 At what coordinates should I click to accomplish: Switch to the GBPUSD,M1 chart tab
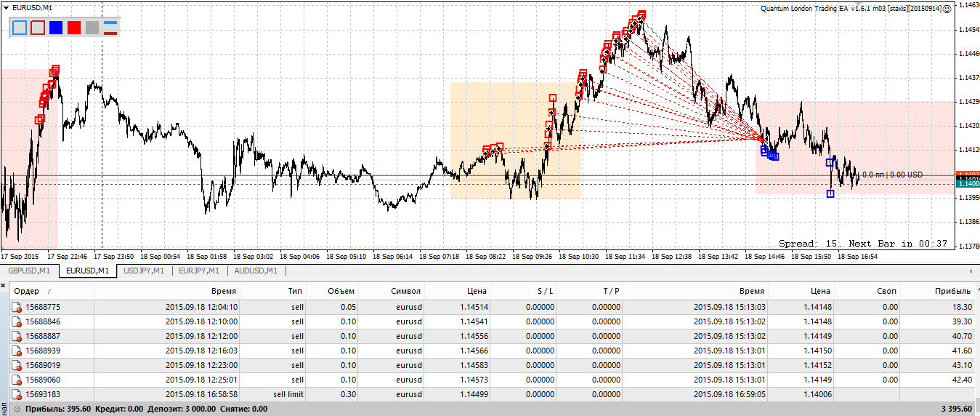29,271
